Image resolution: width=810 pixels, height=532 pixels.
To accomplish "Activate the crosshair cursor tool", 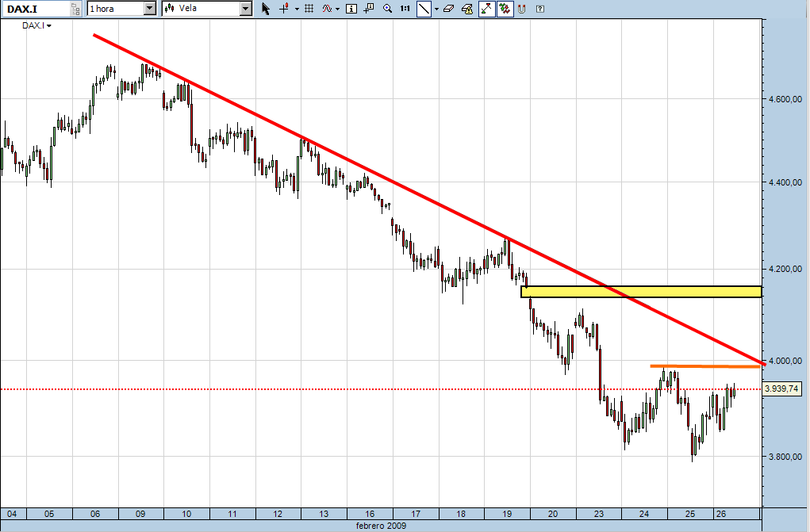I will point(284,9).
